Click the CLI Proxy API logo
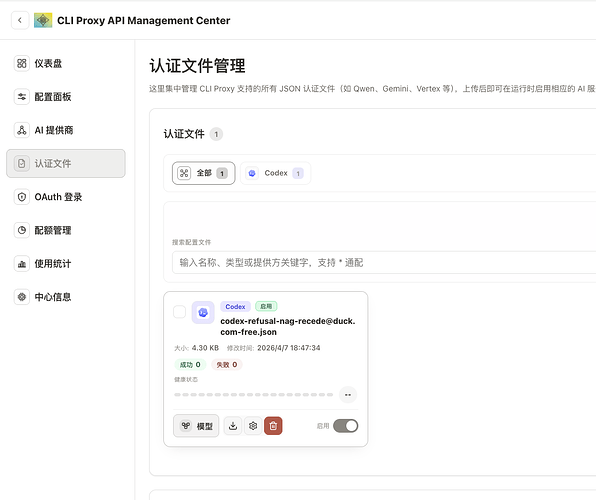596x500 pixels. [43, 20]
